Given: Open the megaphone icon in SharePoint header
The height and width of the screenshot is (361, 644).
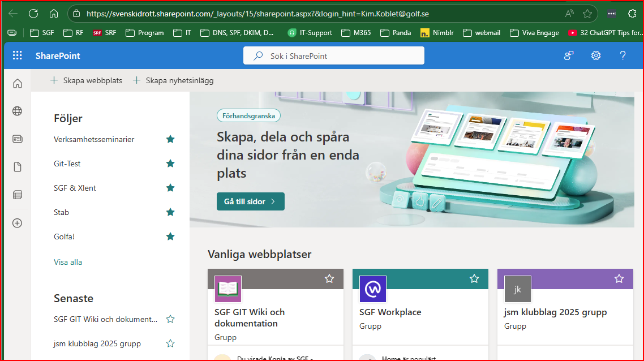Looking at the screenshot, I should click(x=569, y=55).
